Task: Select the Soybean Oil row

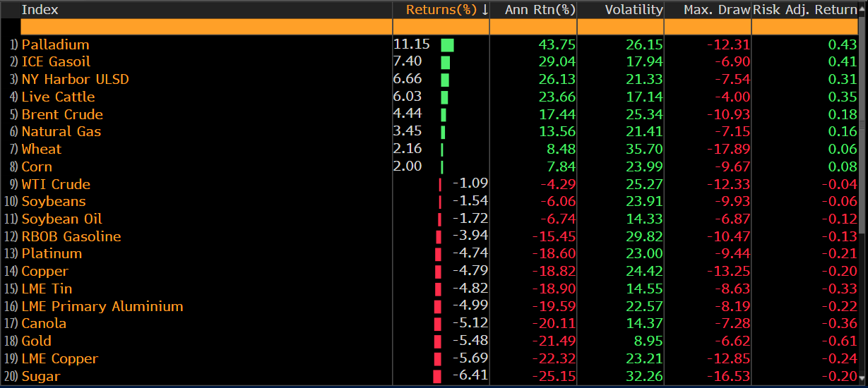Action: click(429, 219)
